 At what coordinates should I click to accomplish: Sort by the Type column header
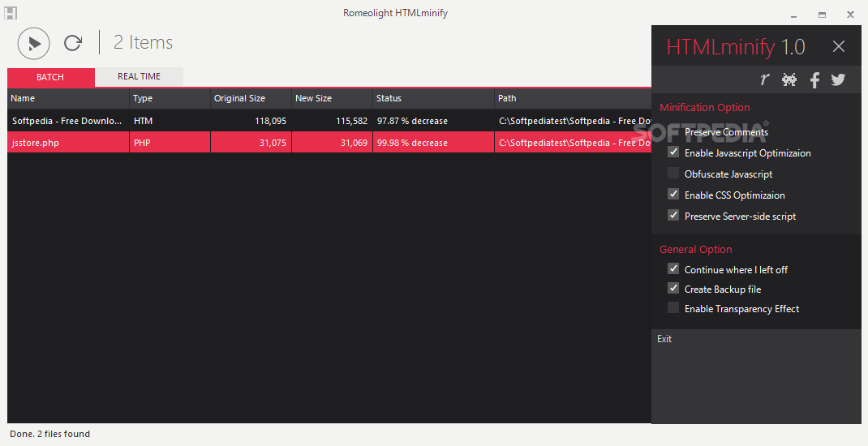(x=170, y=98)
